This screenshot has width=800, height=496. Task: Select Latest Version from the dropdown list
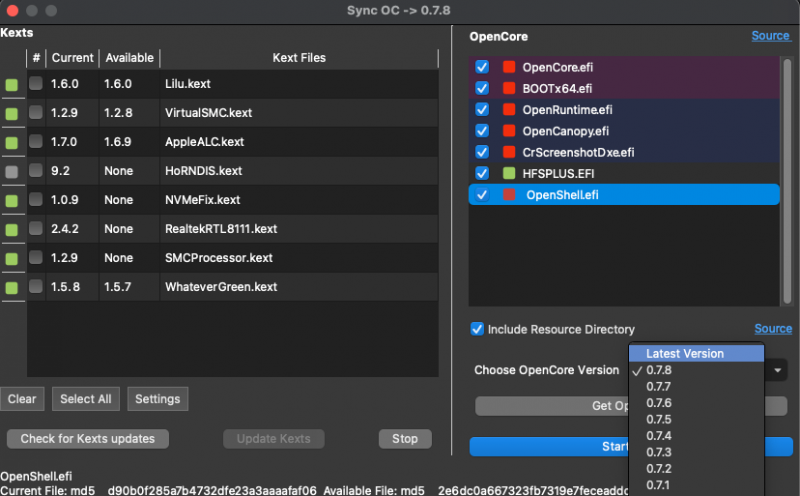tap(685, 353)
